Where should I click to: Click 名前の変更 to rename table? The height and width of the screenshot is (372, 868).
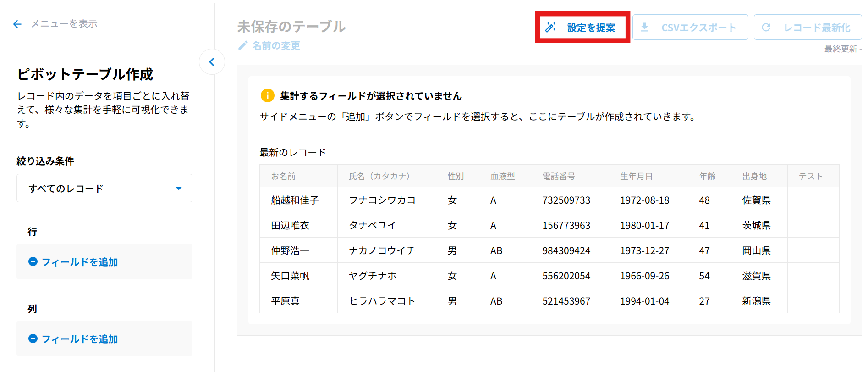click(276, 45)
